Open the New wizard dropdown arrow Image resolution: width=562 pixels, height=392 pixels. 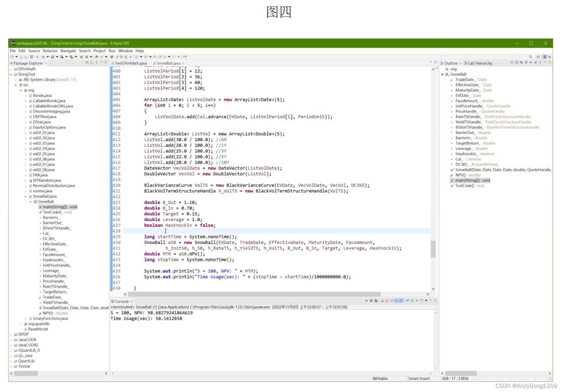pos(16,57)
